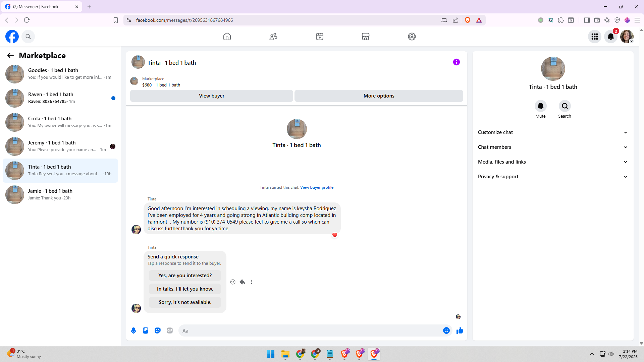
Task: Click the heart reaction on Tinta's message
Action: click(x=334, y=235)
